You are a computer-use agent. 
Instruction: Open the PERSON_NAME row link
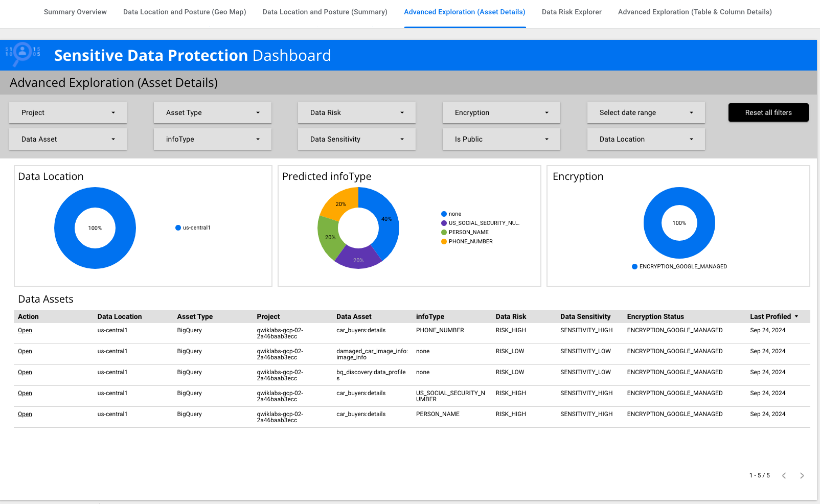tap(25, 414)
